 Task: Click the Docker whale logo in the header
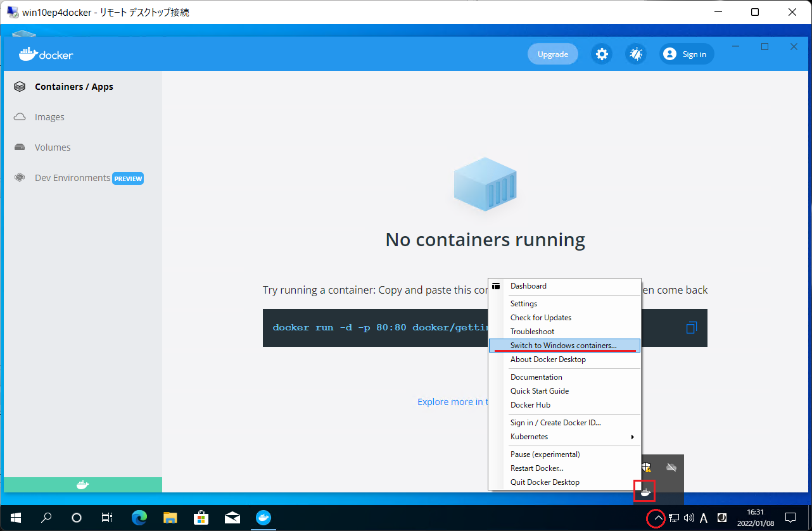pos(45,54)
